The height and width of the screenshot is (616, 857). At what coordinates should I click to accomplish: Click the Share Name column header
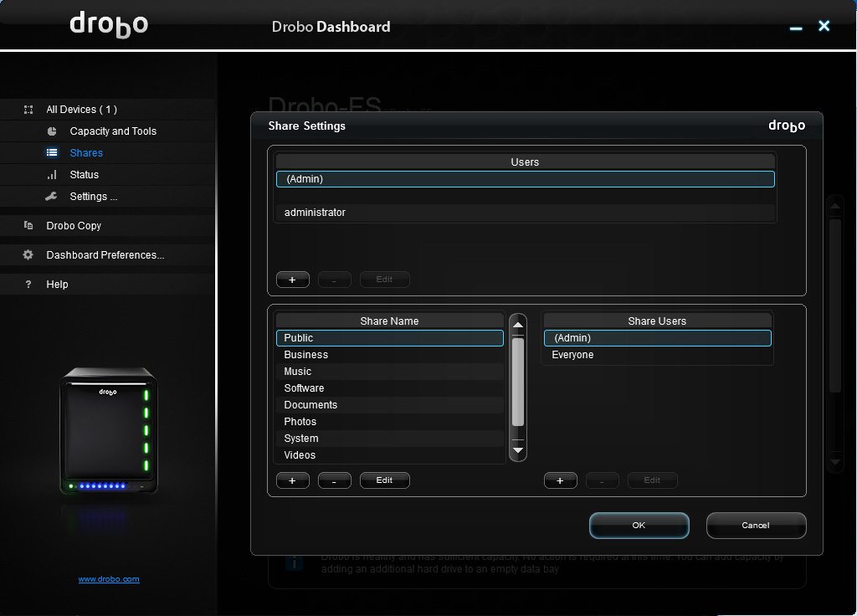(x=390, y=321)
